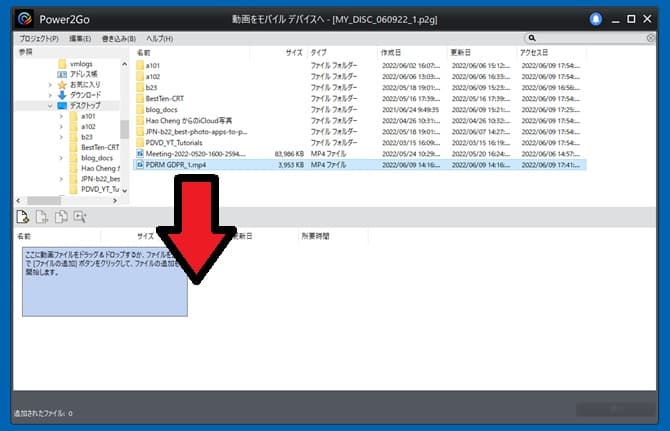Click tree scrollbar down arrow

[124, 191]
